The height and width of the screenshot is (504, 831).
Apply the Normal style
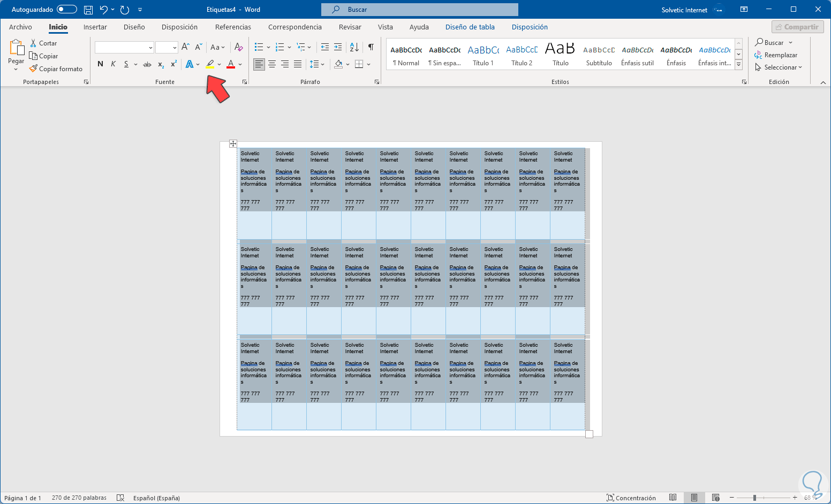406,56
